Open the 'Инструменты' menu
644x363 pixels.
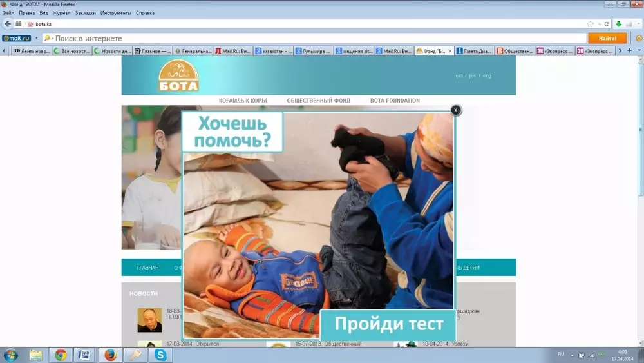(115, 13)
